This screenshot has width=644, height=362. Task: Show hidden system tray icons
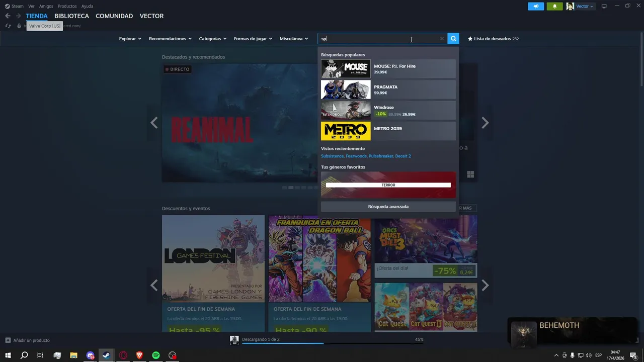(556, 355)
